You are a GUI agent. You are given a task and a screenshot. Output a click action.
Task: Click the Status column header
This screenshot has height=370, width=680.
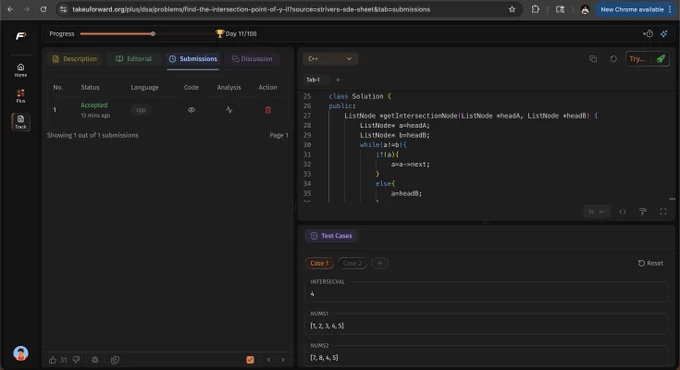[90, 87]
